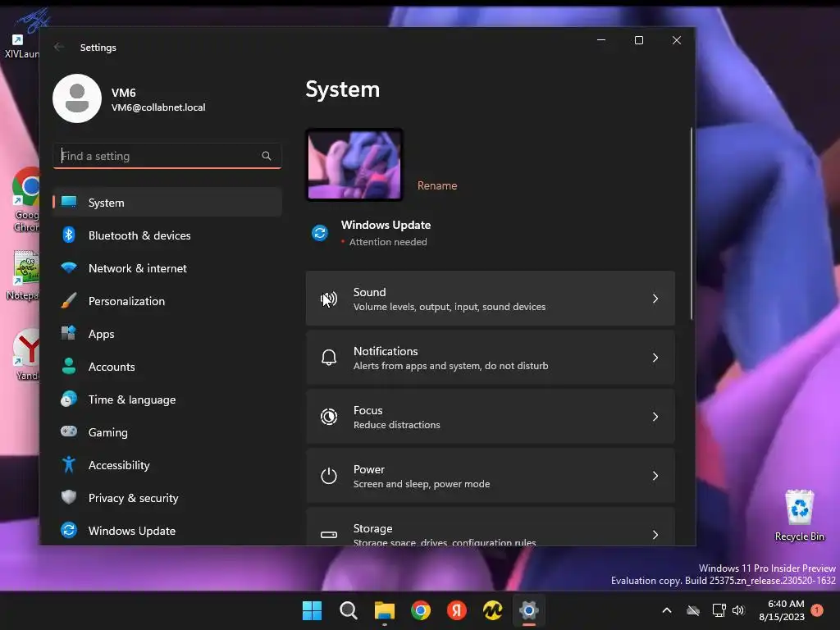Click the System monitor icon in sidebar
Viewport: 840px width, 630px height.
[69, 202]
